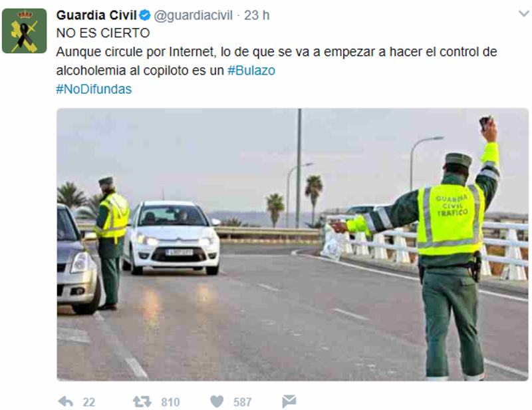Click the NO ES CIERTO tweet text
The width and height of the screenshot is (532, 410).
coord(103,33)
